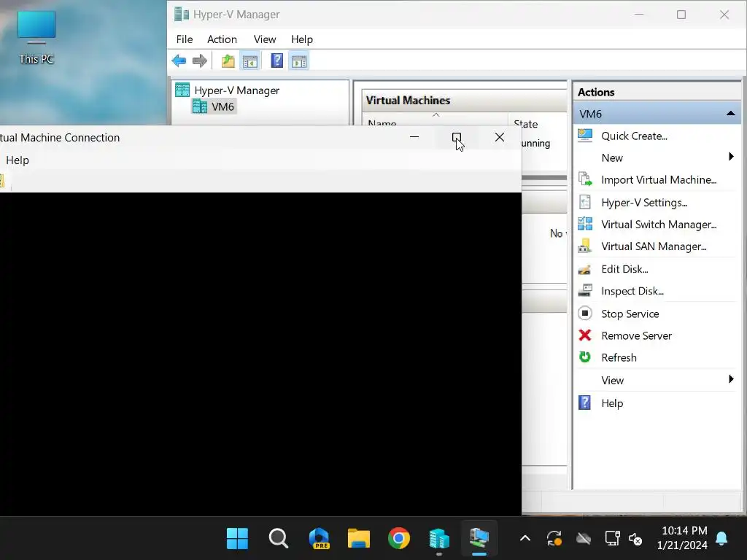Toggle the Show/Hide Console Tree toolbar icon
Image resolution: width=747 pixels, height=560 pixels.
tap(250, 61)
